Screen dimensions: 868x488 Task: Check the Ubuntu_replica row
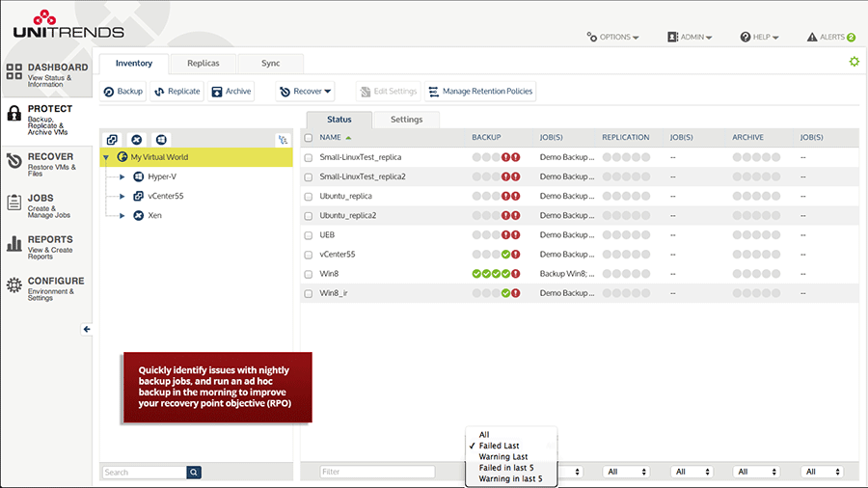pos(309,197)
